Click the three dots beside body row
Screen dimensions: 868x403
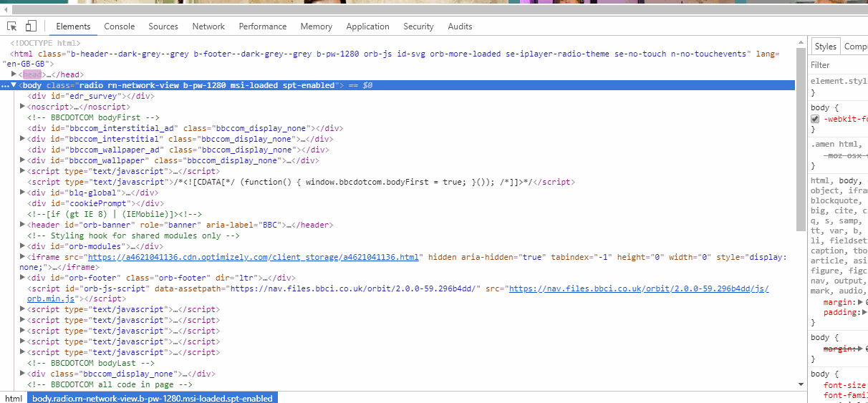click(5, 85)
